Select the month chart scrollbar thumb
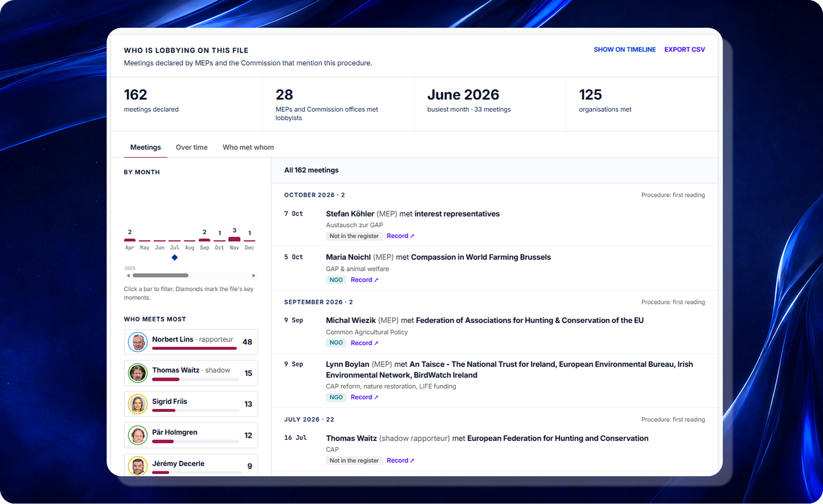The height and width of the screenshot is (504, 823). pos(161,275)
